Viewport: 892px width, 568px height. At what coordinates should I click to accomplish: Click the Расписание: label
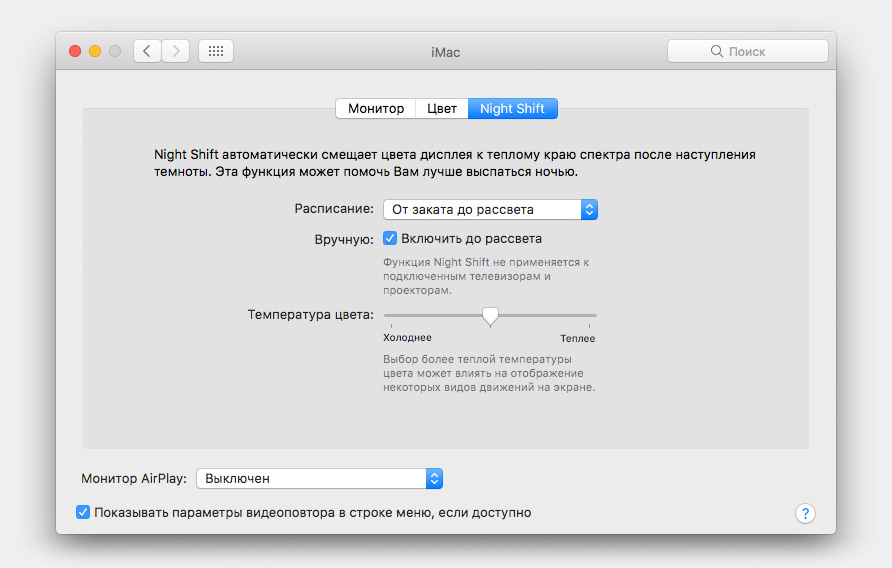(334, 209)
